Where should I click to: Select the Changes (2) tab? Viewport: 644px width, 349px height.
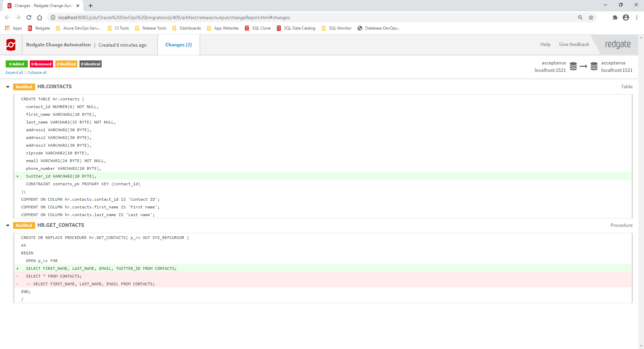click(x=178, y=45)
